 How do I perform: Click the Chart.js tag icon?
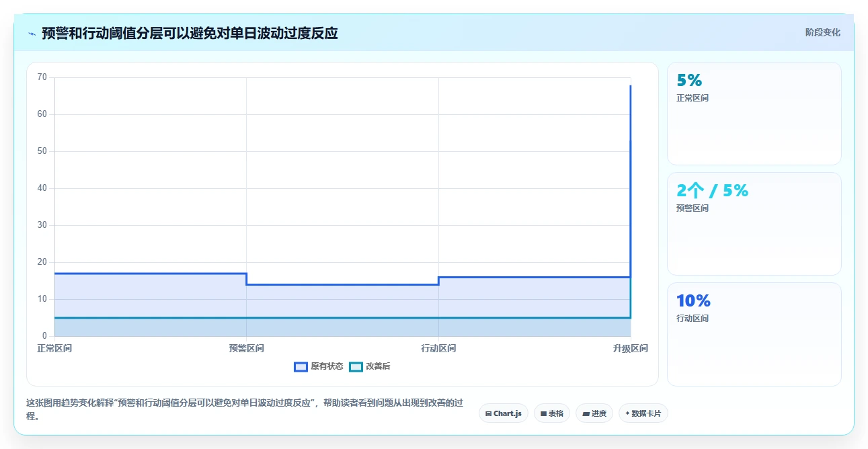coord(488,413)
